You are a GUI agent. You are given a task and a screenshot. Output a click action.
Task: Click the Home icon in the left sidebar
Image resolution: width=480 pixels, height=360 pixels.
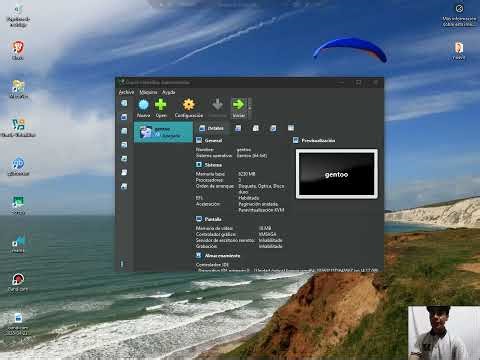124,103
